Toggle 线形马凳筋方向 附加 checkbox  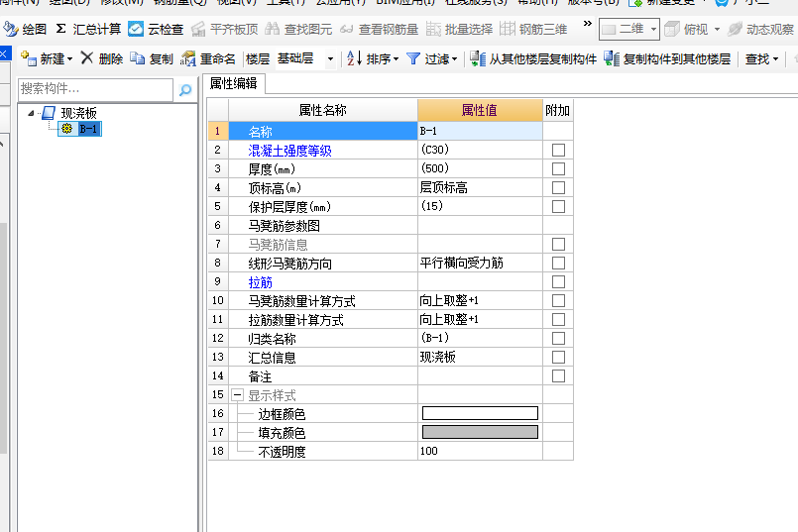coord(558,263)
